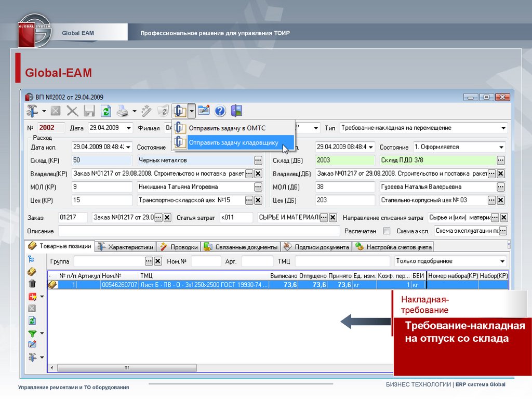Expand the Дата 29.04.2009 date dropdown
Viewport: 532px width, 399px height.
click(129, 128)
